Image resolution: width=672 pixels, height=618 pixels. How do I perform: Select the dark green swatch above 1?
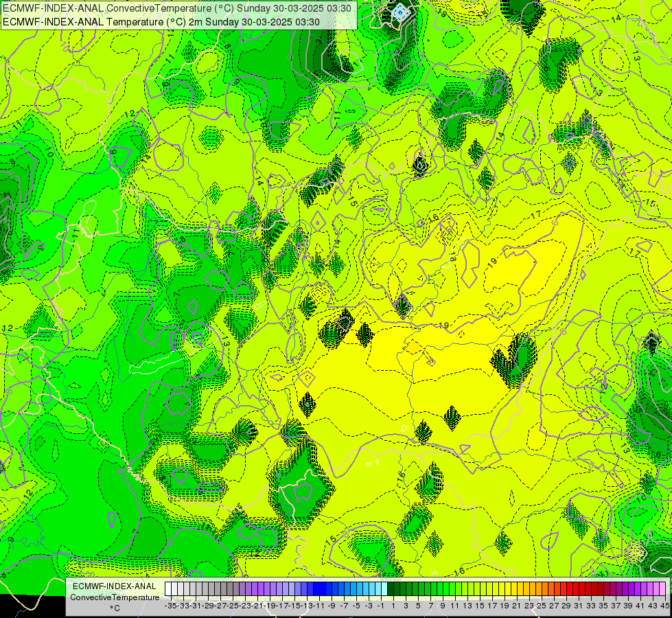pyautogui.click(x=391, y=588)
